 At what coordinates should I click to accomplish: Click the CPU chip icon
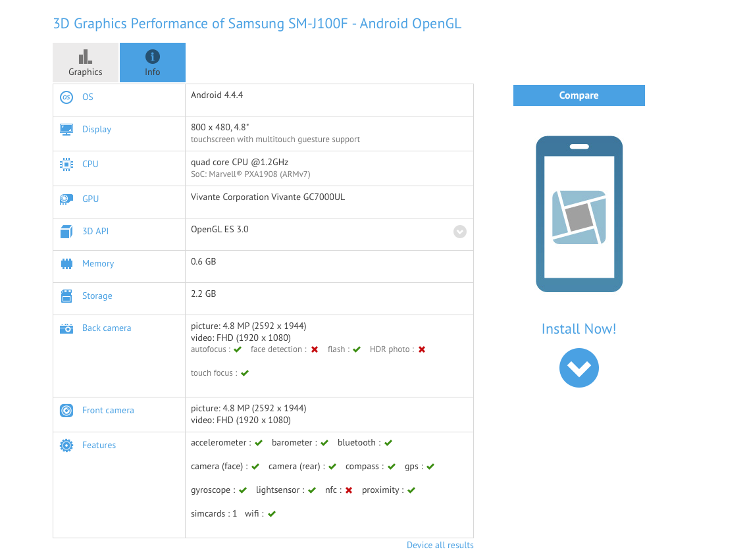point(66,165)
